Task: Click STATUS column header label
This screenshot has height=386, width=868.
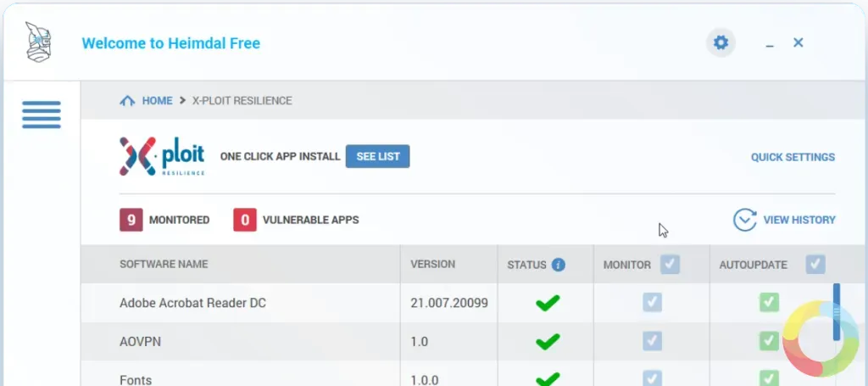Action: 526,265
